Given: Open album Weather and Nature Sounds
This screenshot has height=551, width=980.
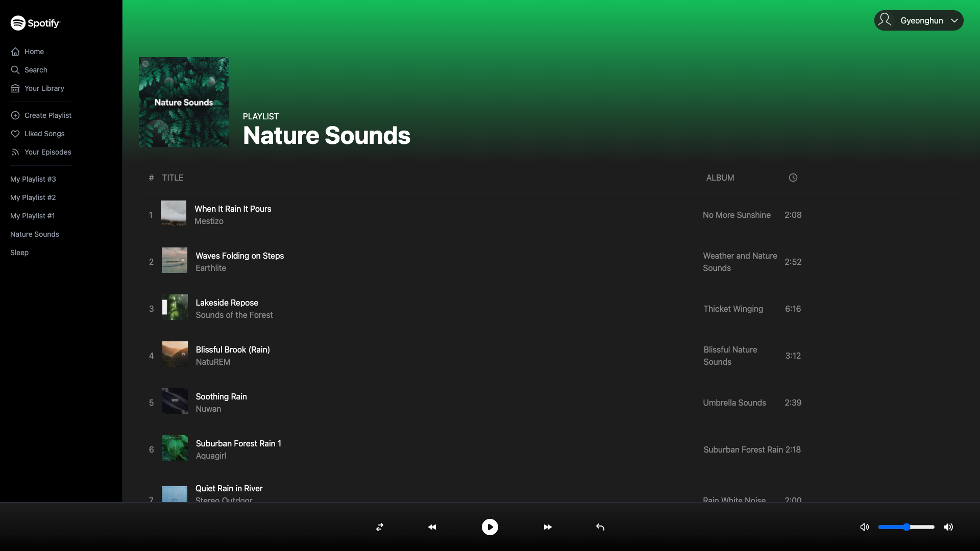Looking at the screenshot, I should [740, 262].
